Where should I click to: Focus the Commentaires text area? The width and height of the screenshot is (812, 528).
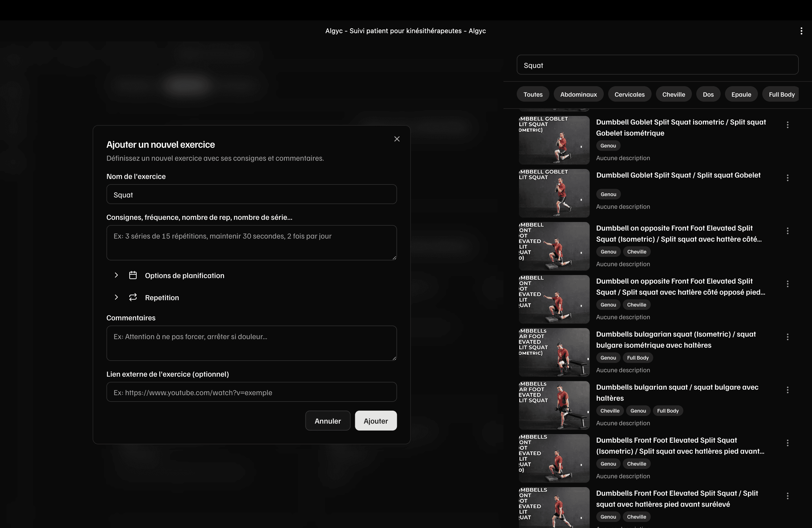click(251, 343)
